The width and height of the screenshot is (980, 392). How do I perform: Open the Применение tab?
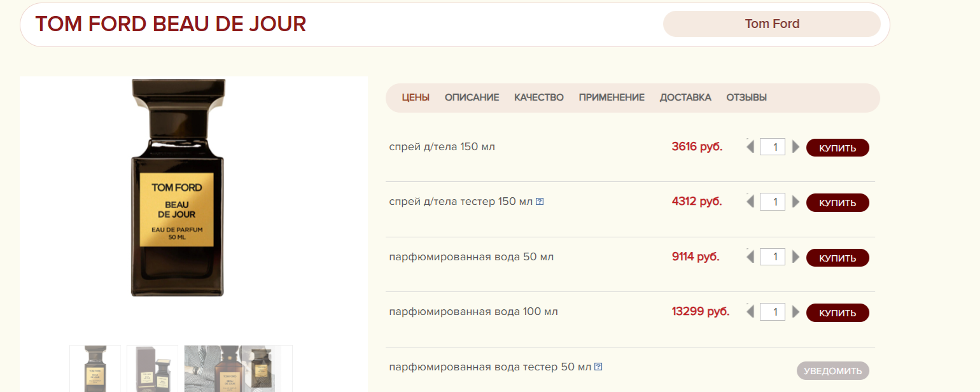[x=611, y=97]
